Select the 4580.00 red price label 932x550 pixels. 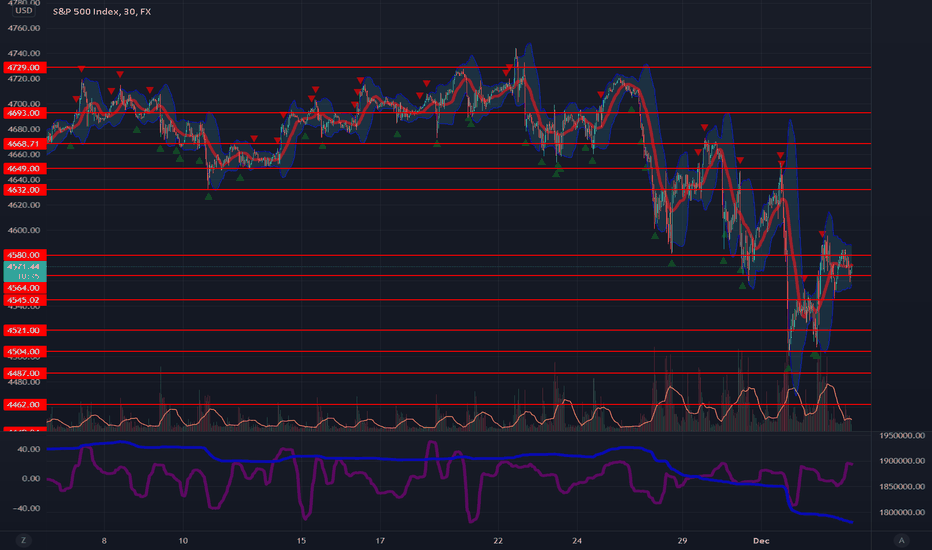(24, 255)
